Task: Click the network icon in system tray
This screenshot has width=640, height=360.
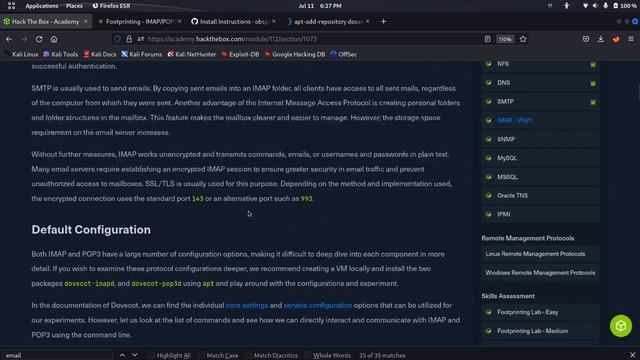Action: coord(585,6)
